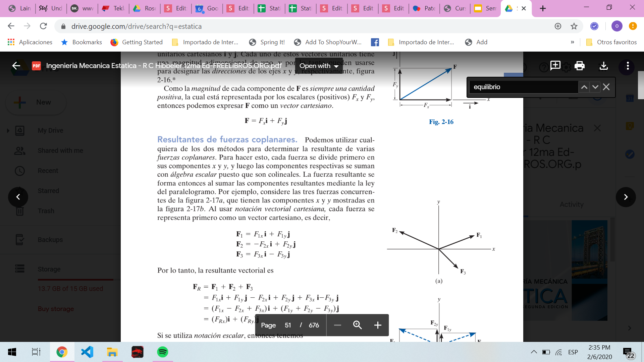Zoom in with the plus icon
This screenshot has width=644, height=362.
(x=378, y=325)
